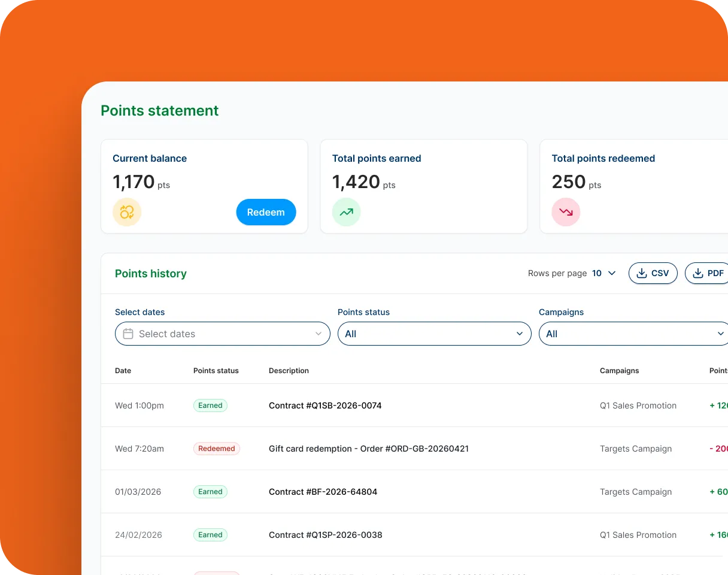The image size is (728, 575).
Task: Click the 1,420 pts total earned value
Action: point(364,182)
